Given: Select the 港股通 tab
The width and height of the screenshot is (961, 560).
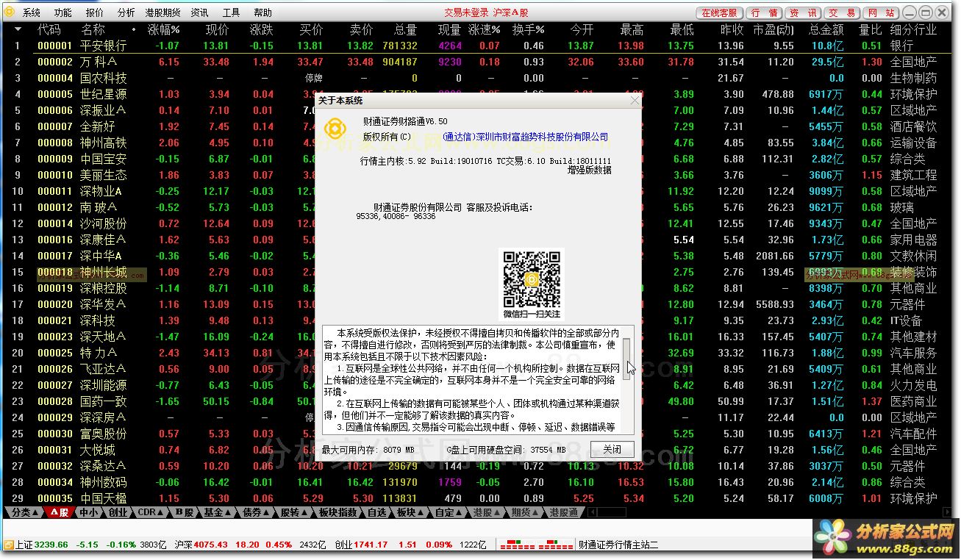Looking at the screenshot, I should (x=564, y=512).
